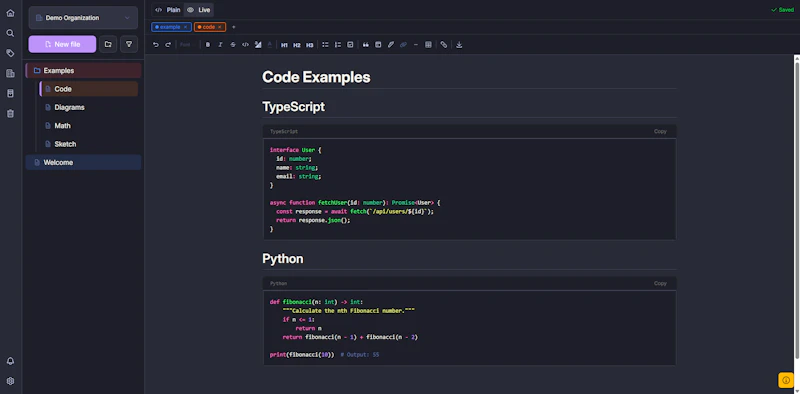
Task: Click the editor vertical scrollbar
Action: tap(797, 209)
